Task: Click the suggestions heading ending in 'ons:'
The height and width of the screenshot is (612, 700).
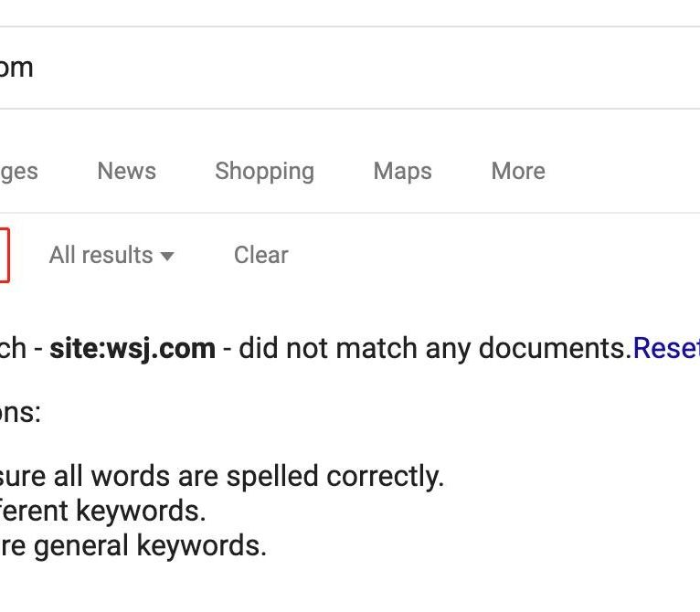Action: click(20, 412)
